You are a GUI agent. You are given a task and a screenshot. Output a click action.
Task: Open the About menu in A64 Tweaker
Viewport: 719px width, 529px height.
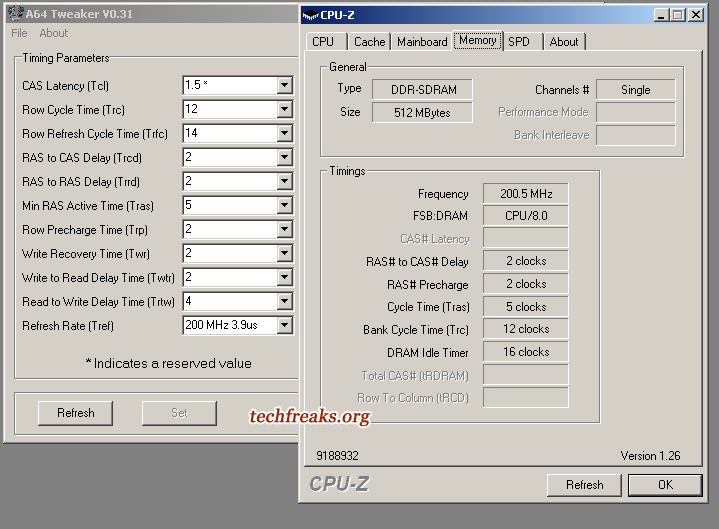click(x=54, y=33)
